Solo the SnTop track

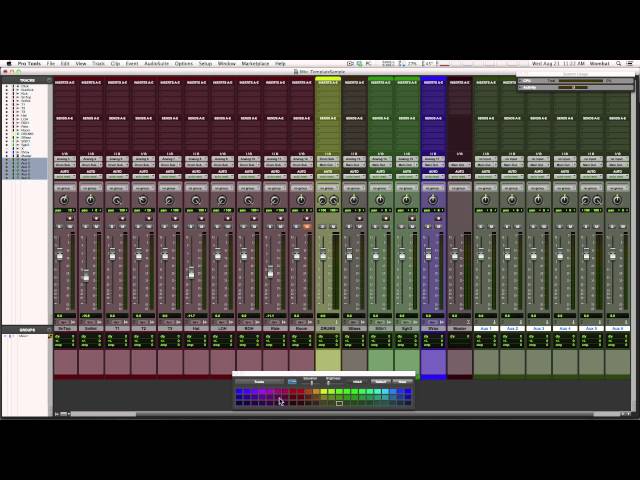[x=60, y=227]
